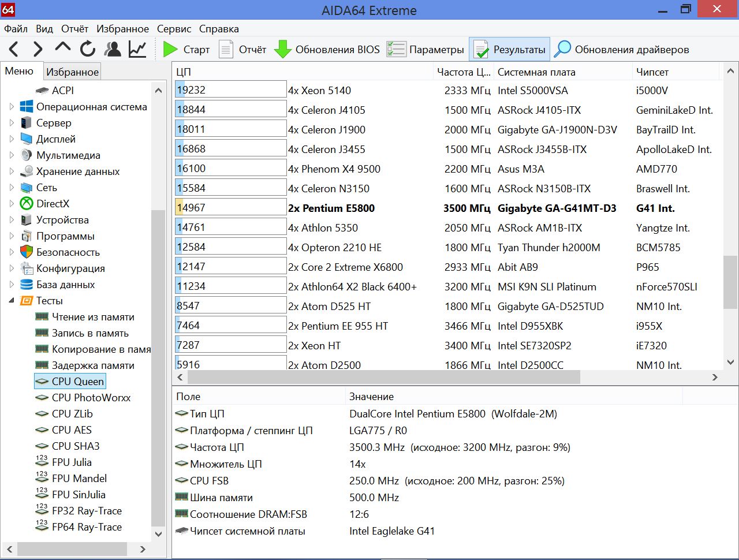Open the Отчёт toolbar button
Viewport: 739px width, 560px height.
(x=242, y=50)
